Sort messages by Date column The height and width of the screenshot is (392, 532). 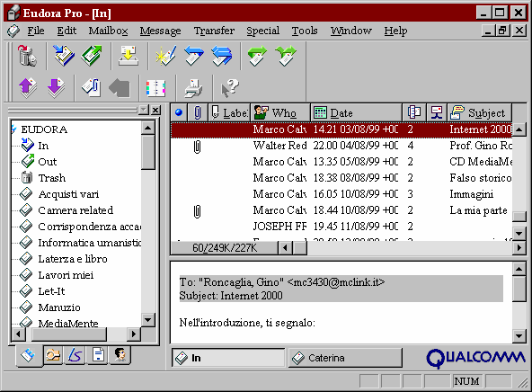tap(356, 112)
